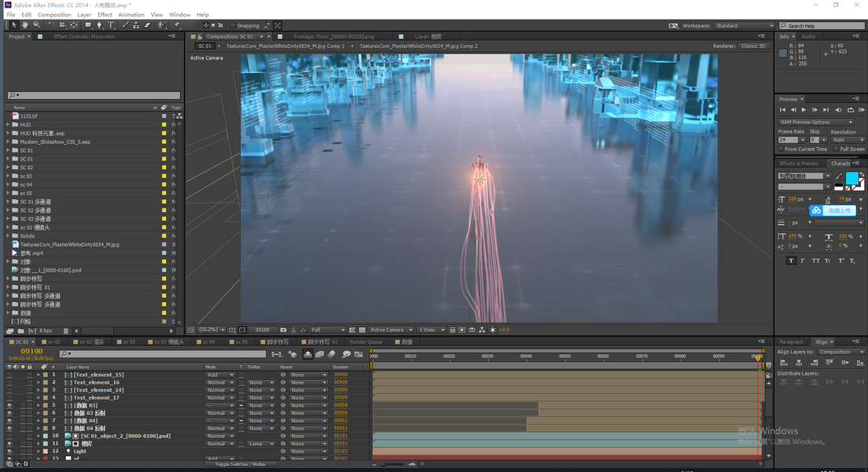This screenshot has height=472, width=868.
Task: Toggle visibility of layer 11
Action: click(9, 444)
